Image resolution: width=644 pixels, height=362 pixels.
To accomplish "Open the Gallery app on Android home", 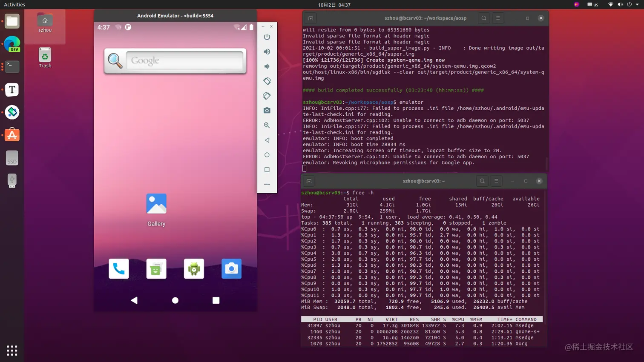I will click(156, 210).
